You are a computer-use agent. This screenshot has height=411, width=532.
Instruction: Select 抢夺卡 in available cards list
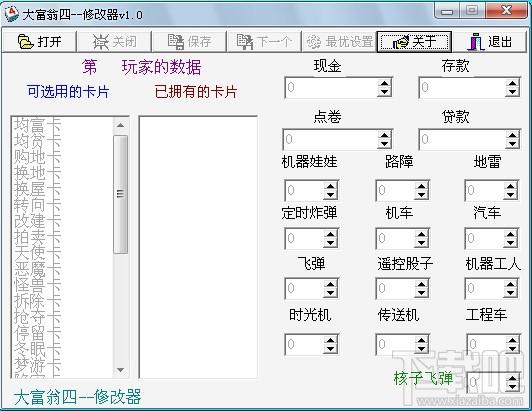pyautogui.click(x=37, y=316)
